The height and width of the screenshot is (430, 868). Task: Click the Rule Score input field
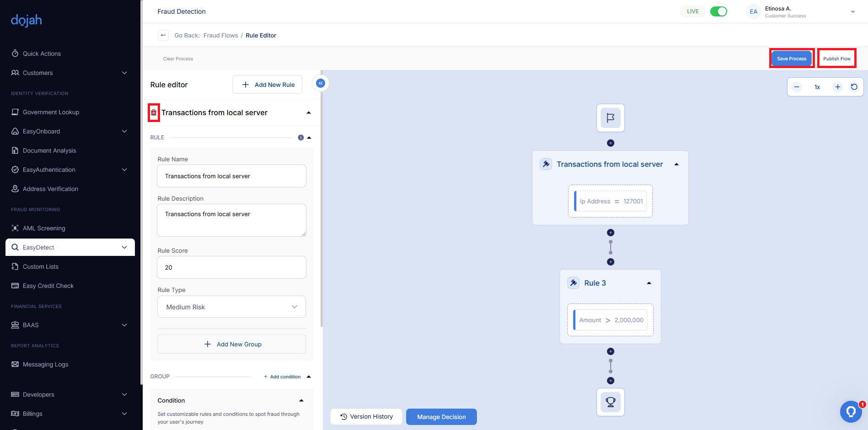(231, 267)
